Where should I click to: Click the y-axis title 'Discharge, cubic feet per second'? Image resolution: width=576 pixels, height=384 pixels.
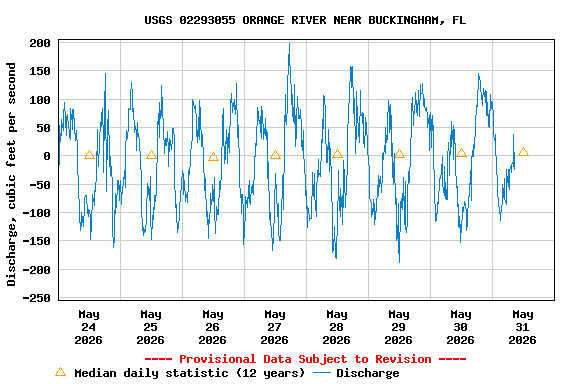pos(11,174)
